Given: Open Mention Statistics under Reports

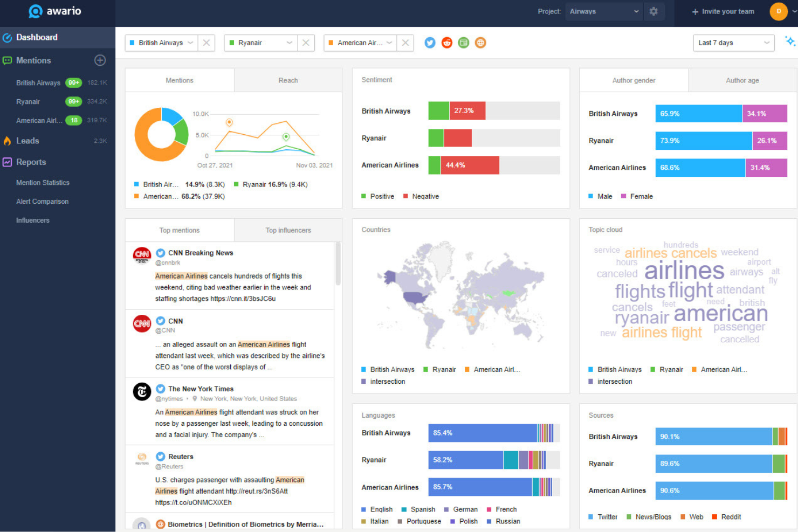Looking at the screenshot, I should pos(43,182).
